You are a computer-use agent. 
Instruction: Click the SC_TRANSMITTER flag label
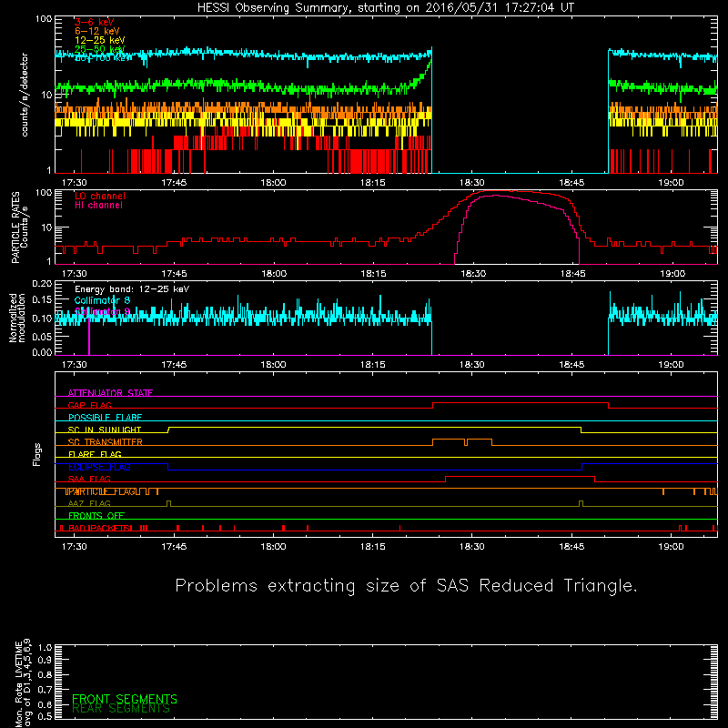point(105,442)
